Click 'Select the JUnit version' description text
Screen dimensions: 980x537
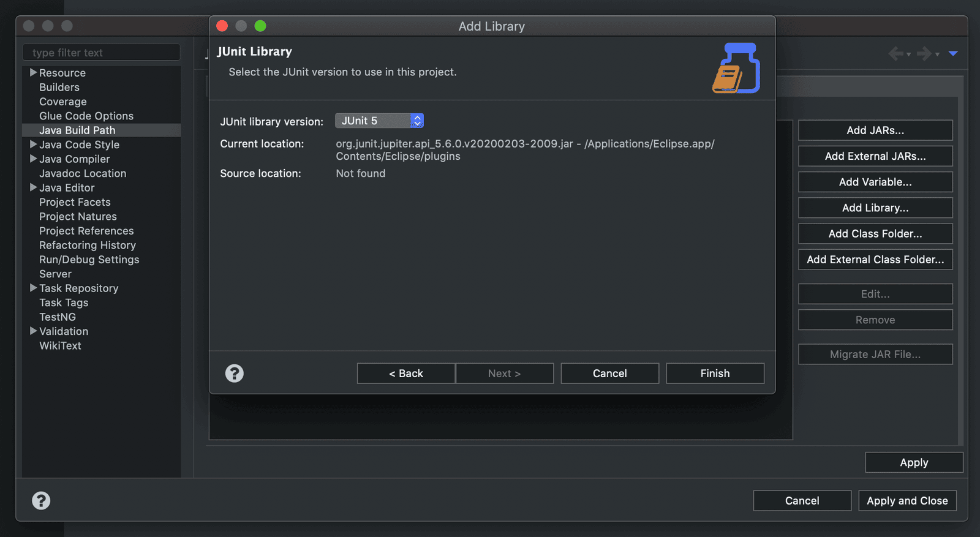click(x=342, y=72)
